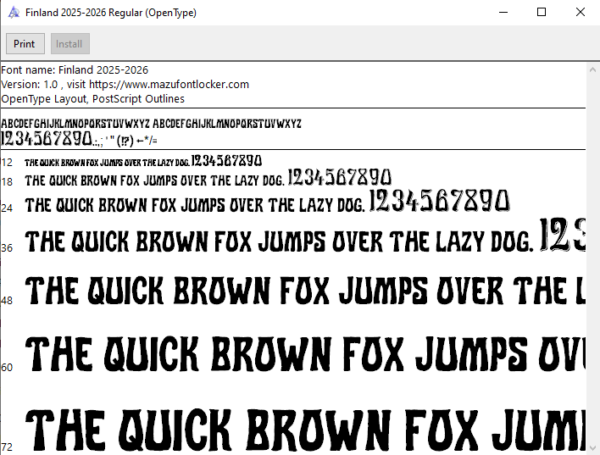This screenshot has height=455, width=600.
Task: Click the 12-point quick brown fox sample
Action: pos(143,161)
